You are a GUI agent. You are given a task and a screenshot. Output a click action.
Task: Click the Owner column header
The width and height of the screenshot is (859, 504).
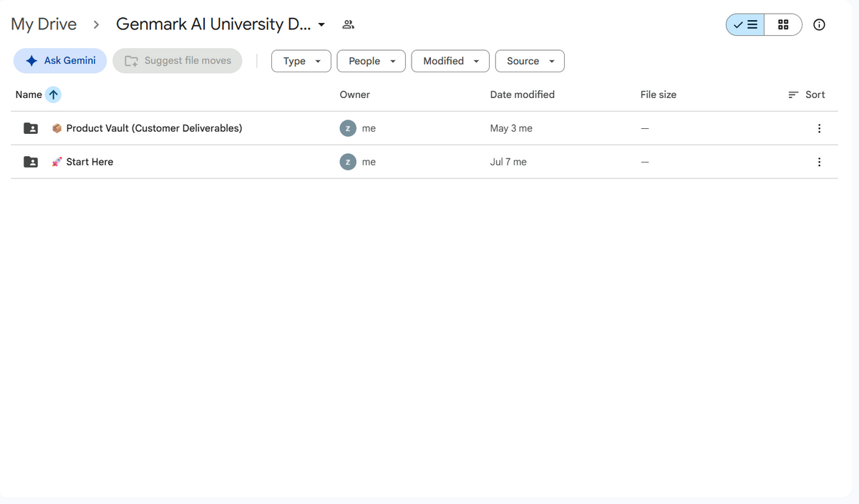pos(355,94)
